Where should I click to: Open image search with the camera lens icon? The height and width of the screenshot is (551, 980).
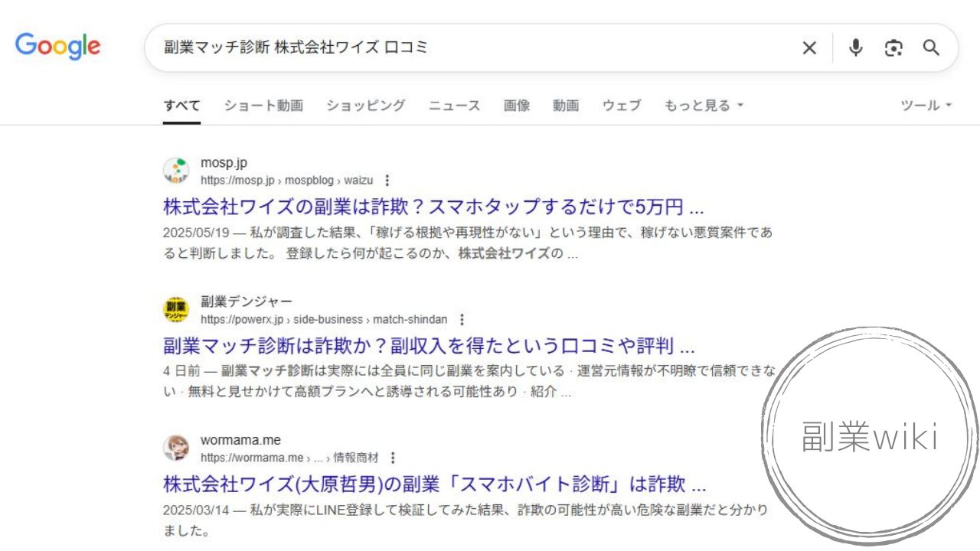893,48
